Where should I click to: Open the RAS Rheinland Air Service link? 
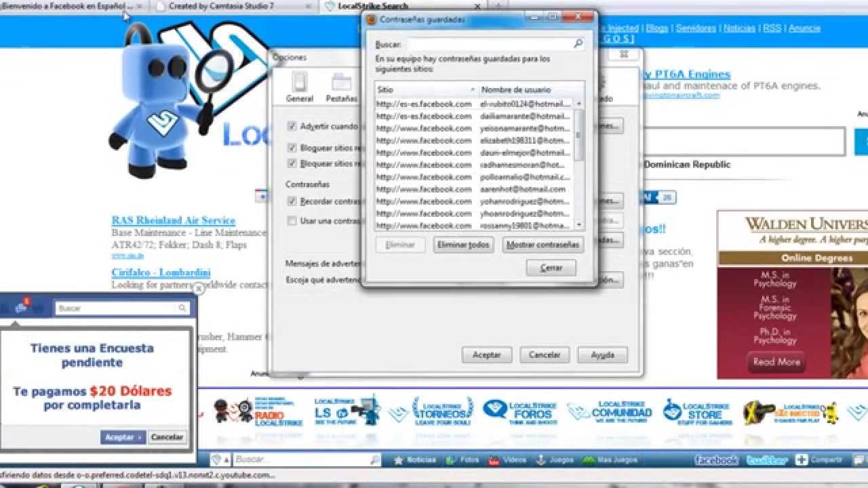[174, 220]
